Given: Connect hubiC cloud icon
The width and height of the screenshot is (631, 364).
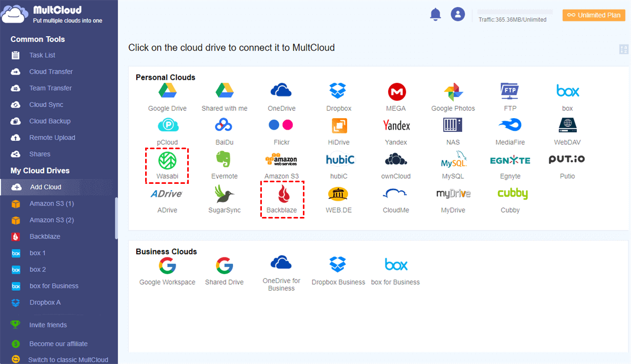Looking at the screenshot, I should [340, 159].
